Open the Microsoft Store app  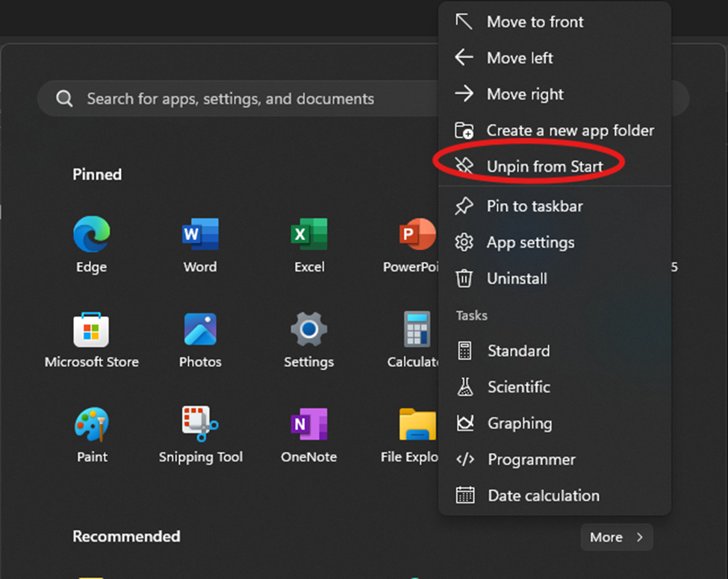(x=91, y=340)
